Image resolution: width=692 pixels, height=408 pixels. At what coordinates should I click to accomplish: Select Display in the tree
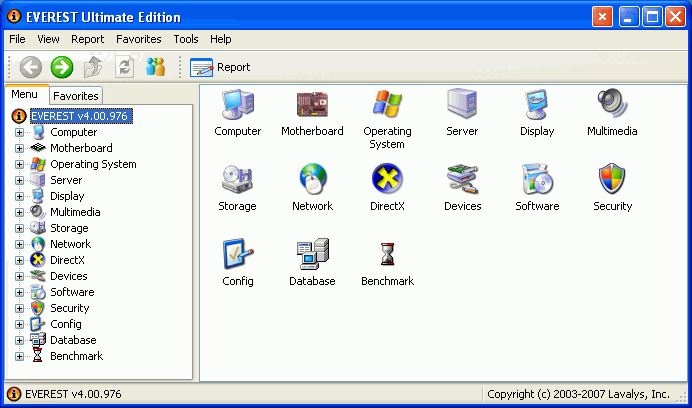(67, 196)
